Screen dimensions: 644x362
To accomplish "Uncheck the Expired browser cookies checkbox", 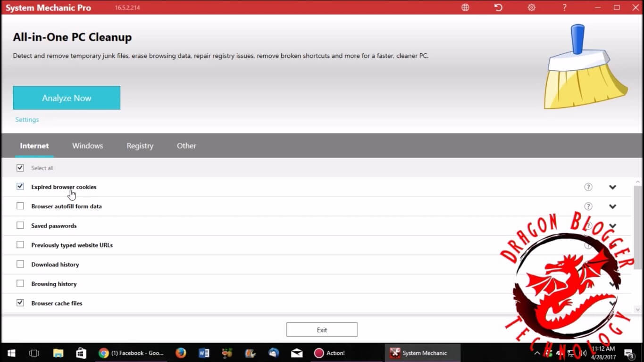I will point(20,187).
